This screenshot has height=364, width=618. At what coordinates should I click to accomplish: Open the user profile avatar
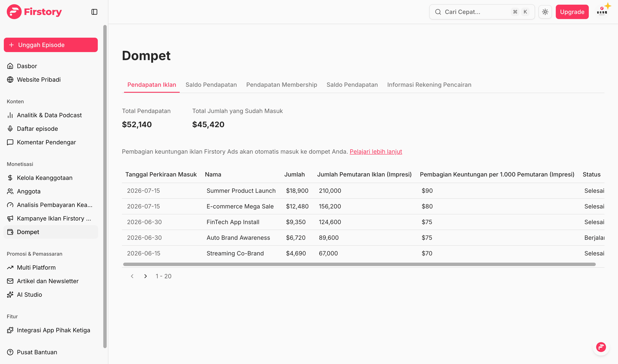602,12
